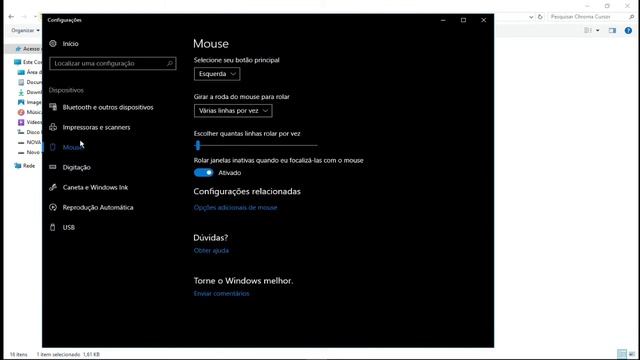Click Explorer help question mark icon
Viewport: 640px width, 360px height.
pos(628,31)
